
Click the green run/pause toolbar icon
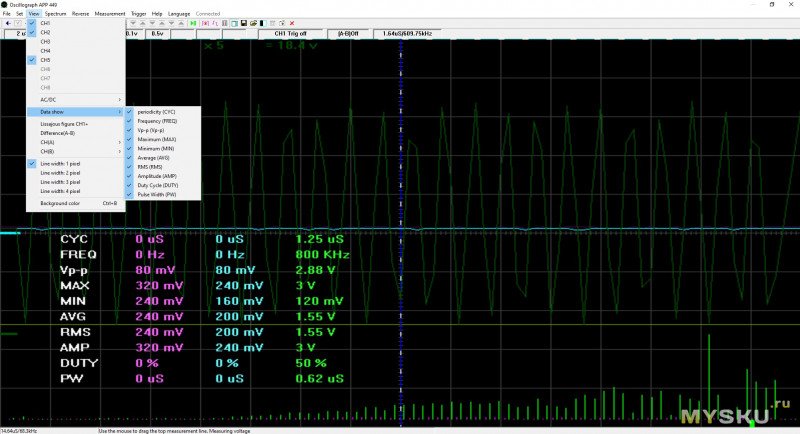click(192, 23)
